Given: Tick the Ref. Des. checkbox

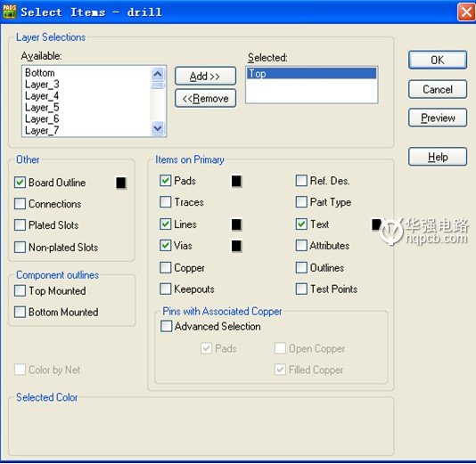Looking at the screenshot, I should (x=301, y=181).
